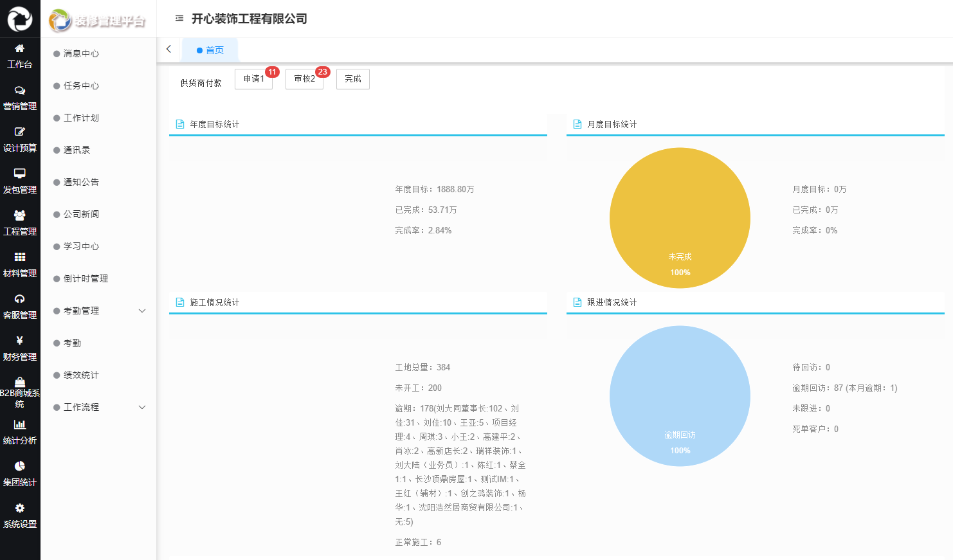Click the 装修管理平台 platform logo
The height and width of the screenshot is (560, 953).
pos(98,19)
